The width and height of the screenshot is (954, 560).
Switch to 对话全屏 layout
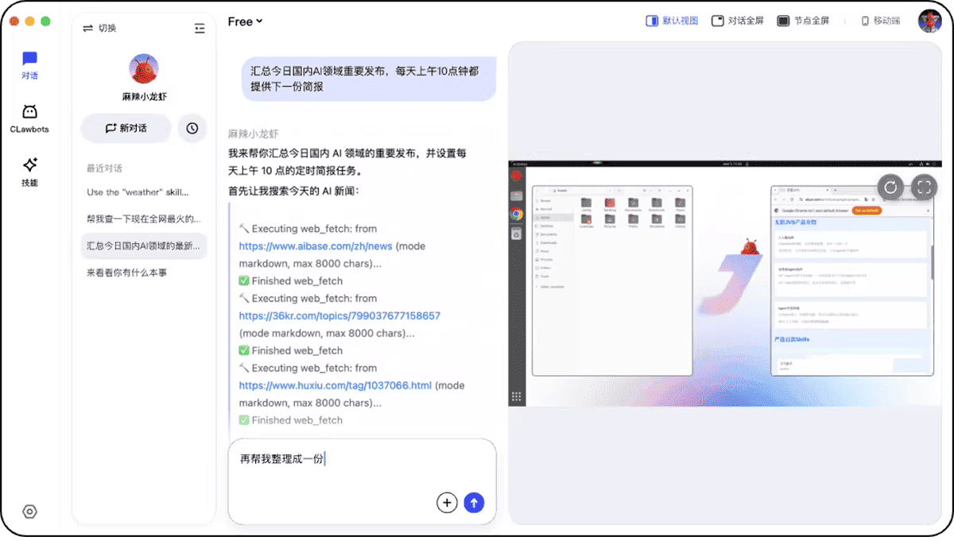tap(737, 21)
